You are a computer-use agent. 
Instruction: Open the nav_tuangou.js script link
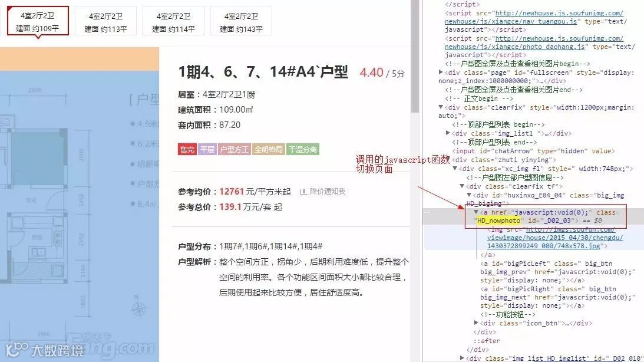tap(534, 17)
